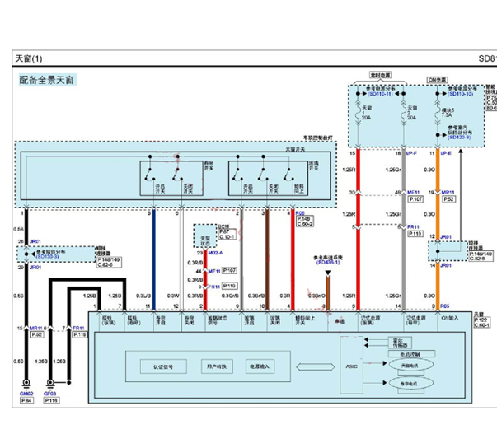Select the 配备全景天窗 heading label
The width and height of the screenshot is (497, 448).
[x=47, y=80]
